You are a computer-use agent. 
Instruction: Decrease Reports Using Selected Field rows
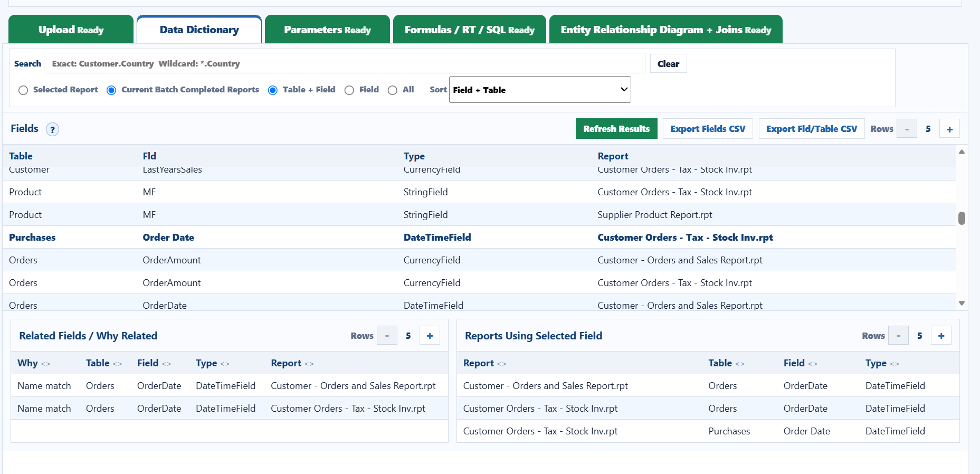tap(898, 336)
